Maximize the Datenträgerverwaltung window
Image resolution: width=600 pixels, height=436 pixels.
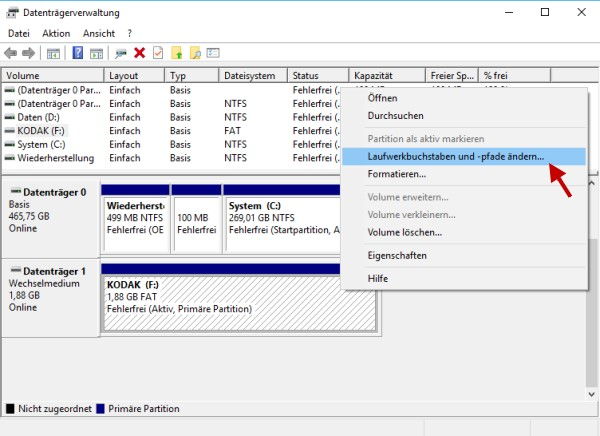(x=545, y=12)
